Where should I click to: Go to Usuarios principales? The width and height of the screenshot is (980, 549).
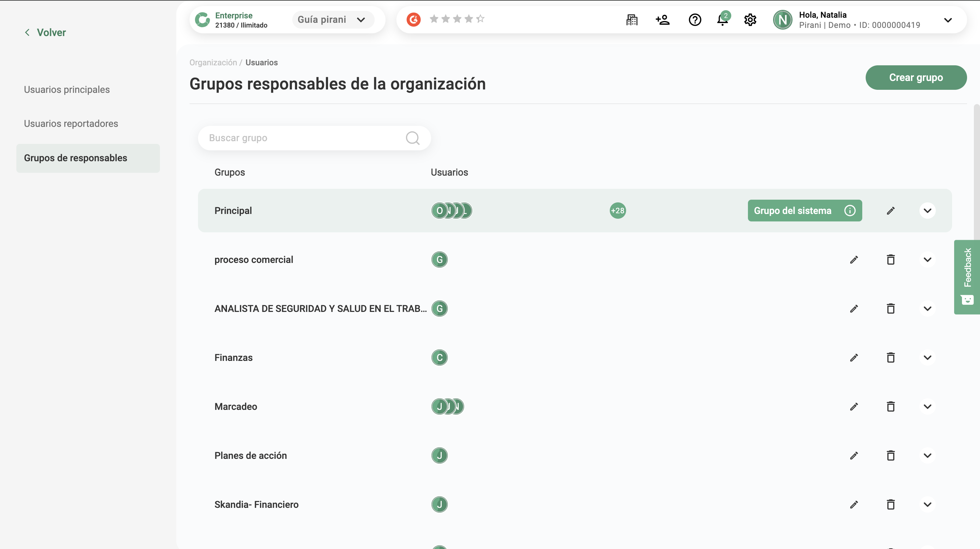pyautogui.click(x=67, y=90)
